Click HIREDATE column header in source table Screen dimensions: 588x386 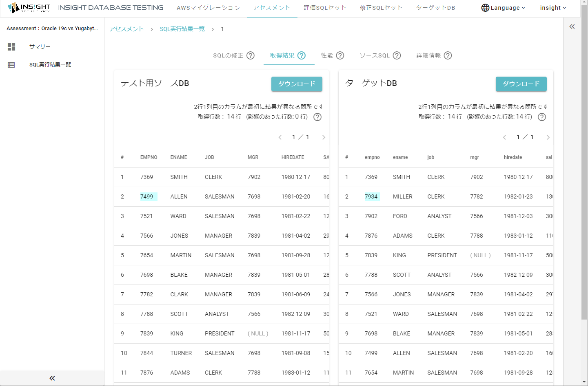tap(293, 157)
